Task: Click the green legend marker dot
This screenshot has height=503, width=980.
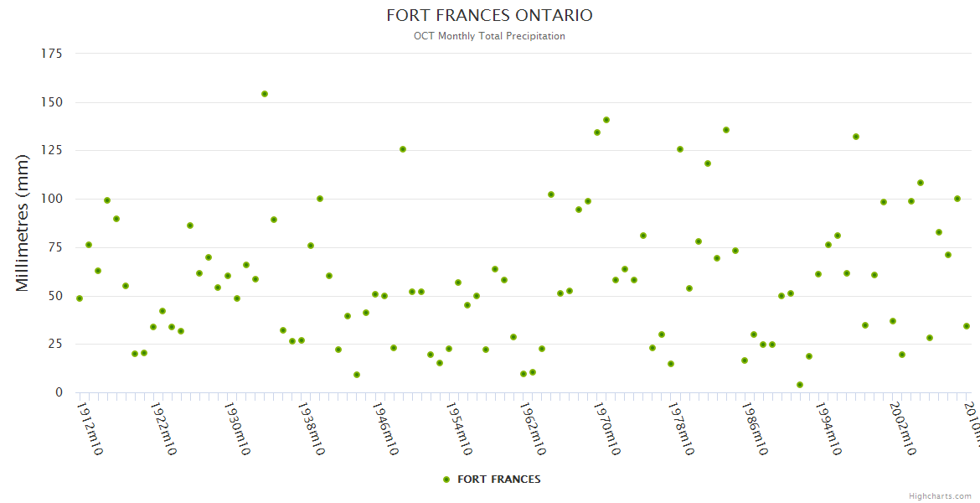Action: click(x=446, y=480)
